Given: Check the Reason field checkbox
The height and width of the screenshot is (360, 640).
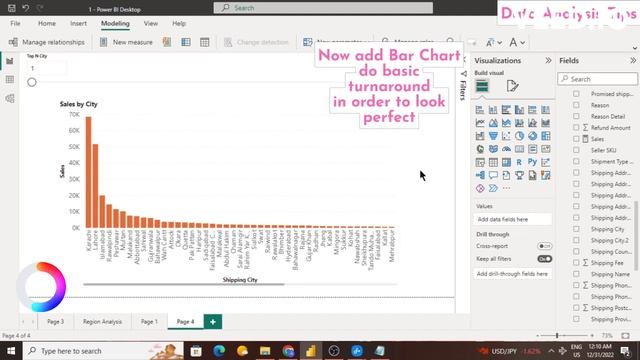Looking at the screenshot, I should click(576, 105).
